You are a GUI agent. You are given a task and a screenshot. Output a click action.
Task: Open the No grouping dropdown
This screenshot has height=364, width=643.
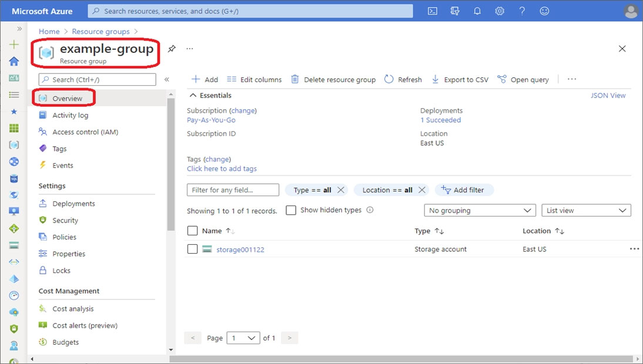pos(480,210)
